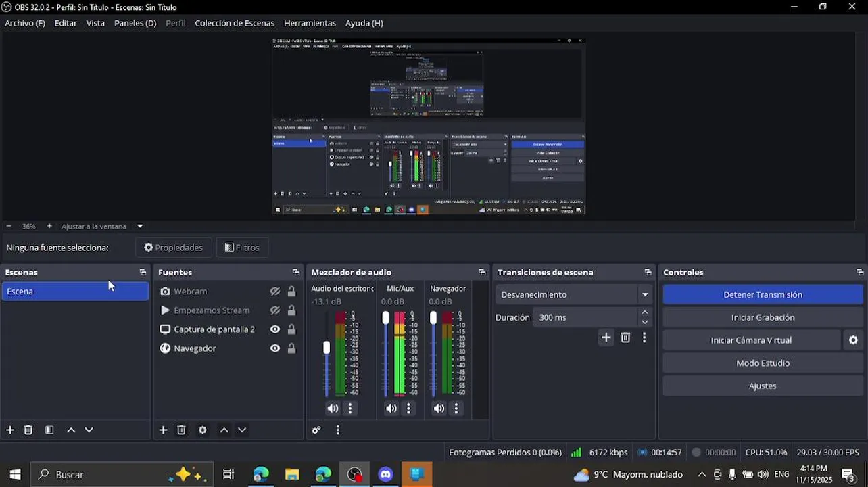Screen dimensions: 868x487
Task: Pop out the Mezclador de audio panel
Action: pyautogui.click(x=482, y=273)
